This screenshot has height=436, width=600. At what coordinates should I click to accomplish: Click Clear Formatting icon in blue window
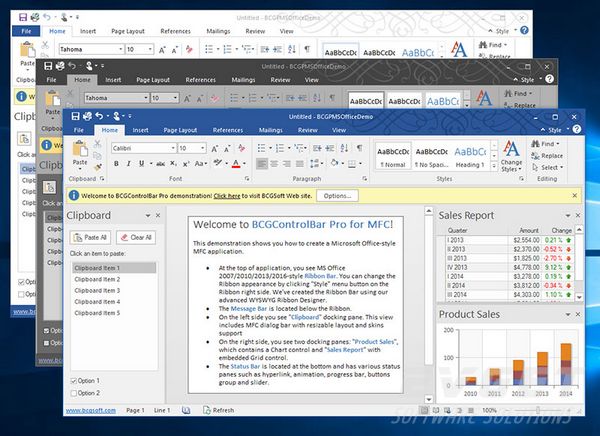(241, 148)
